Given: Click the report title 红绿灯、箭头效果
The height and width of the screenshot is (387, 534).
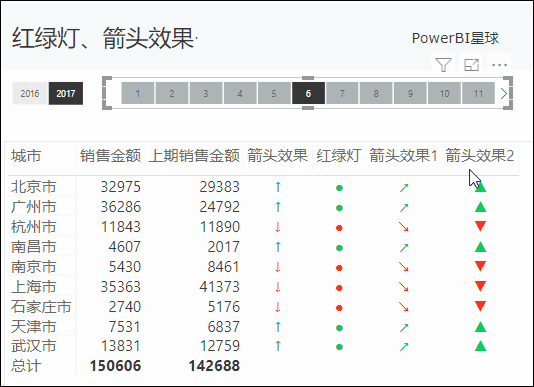Looking at the screenshot, I should 103,38.
